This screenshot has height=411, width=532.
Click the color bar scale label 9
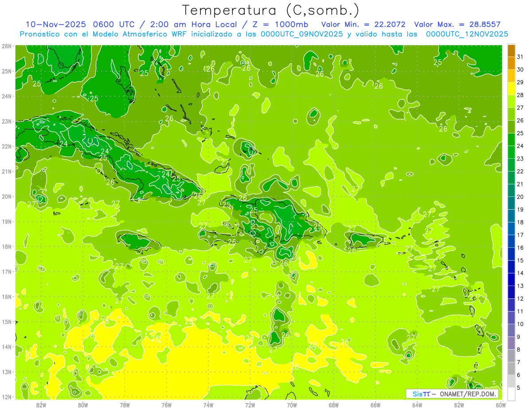(x=519, y=337)
